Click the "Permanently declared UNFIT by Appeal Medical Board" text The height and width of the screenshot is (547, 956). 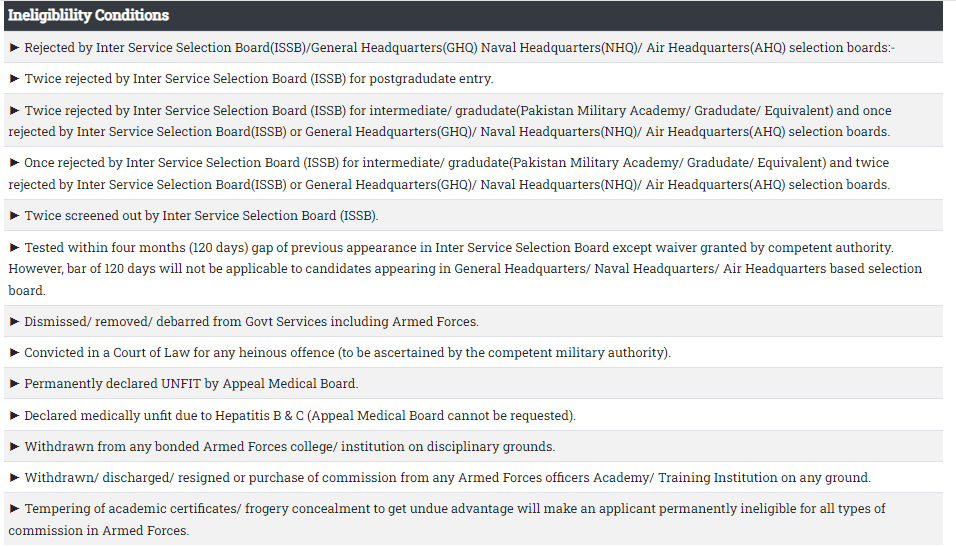[x=191, y=384]
